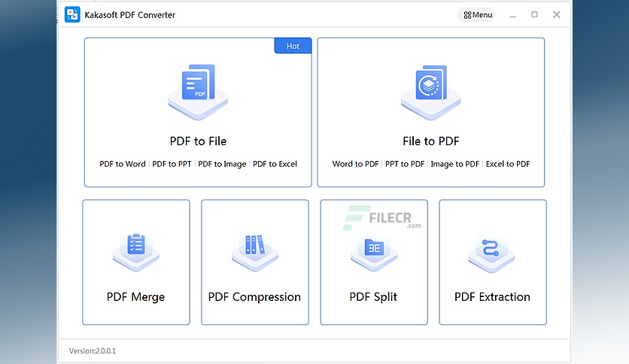
Task: Open the PDF Split folder icon
Action: (374, 254)
